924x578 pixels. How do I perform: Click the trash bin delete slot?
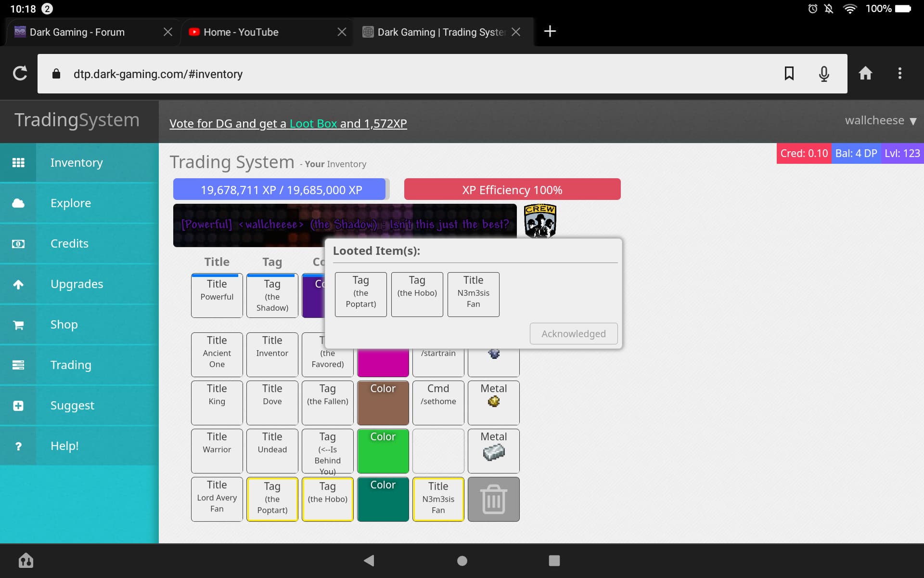click(493, 499)
